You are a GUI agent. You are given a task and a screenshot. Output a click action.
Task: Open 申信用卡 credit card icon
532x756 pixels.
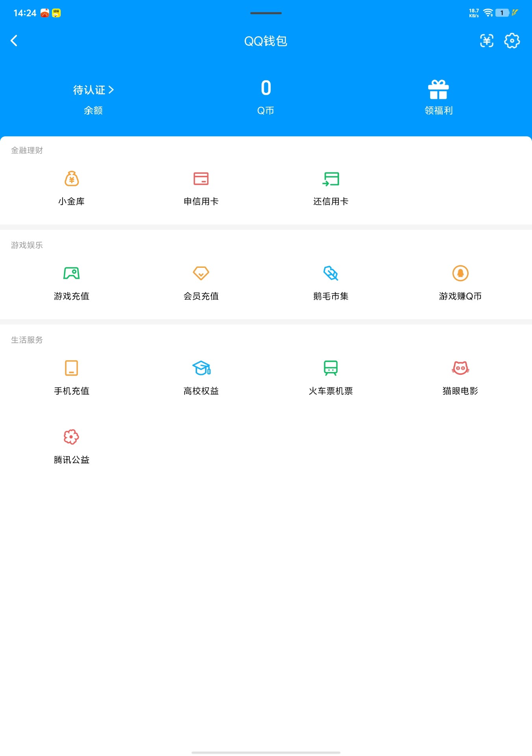click(x=201, y=179)
